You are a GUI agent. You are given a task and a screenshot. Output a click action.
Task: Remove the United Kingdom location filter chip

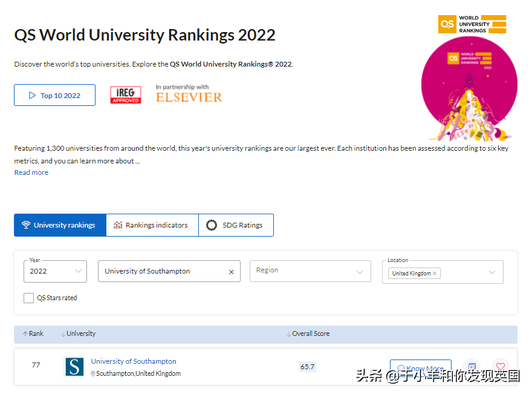435,273
